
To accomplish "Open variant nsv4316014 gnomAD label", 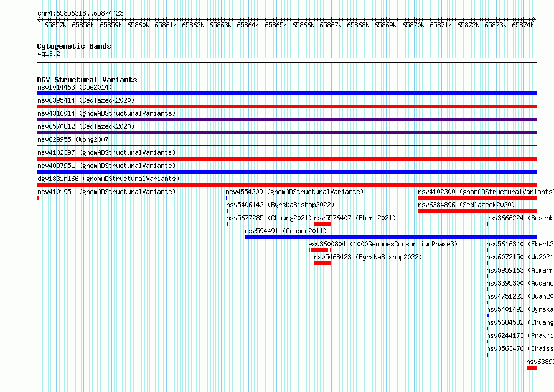I will (106, 113).
